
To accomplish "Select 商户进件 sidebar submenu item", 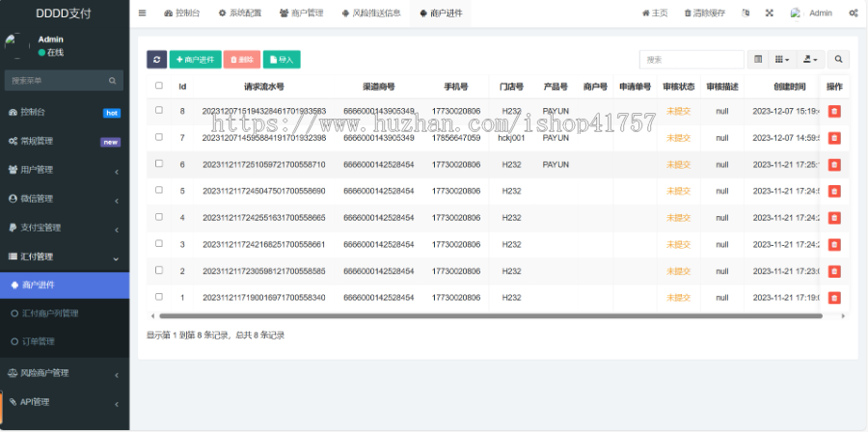I will click(x=65, y=285).
